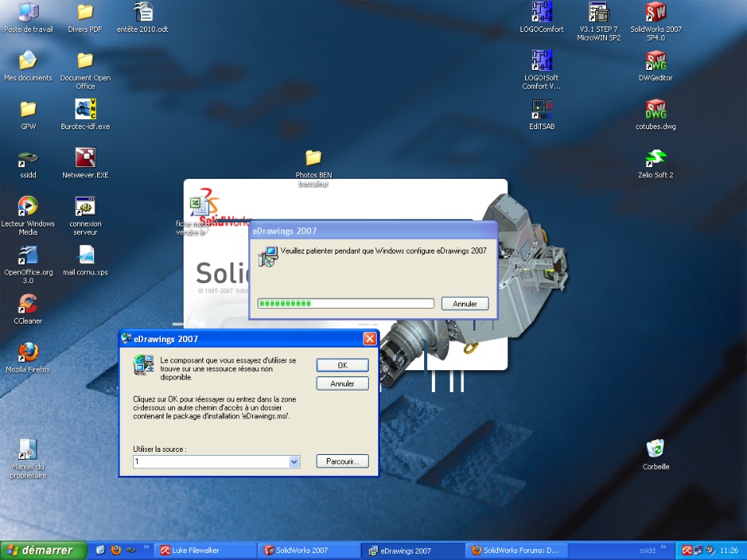Click the Utiliser la source text field
Viewport: 747px width, 560px height.
tap(211, 461)
